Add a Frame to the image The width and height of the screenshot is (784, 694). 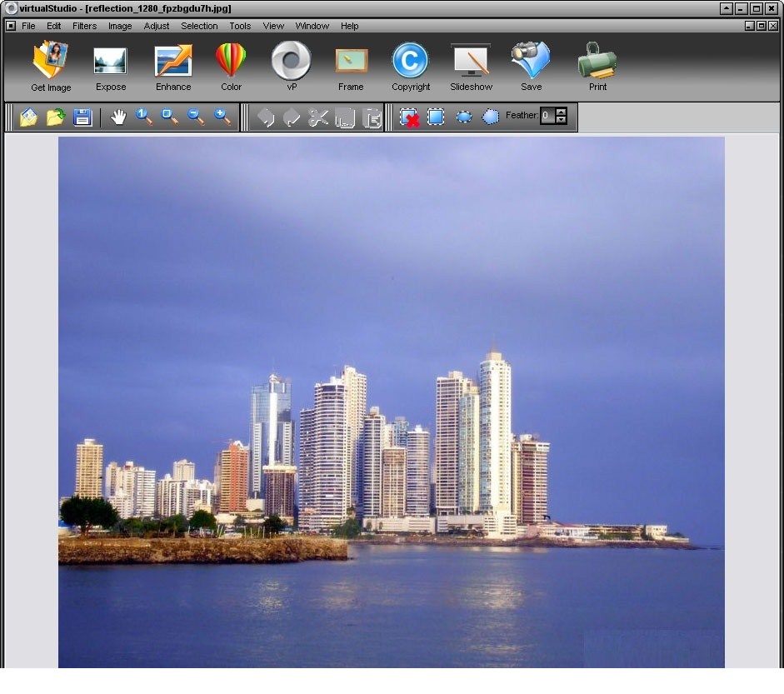click(351, 67)
